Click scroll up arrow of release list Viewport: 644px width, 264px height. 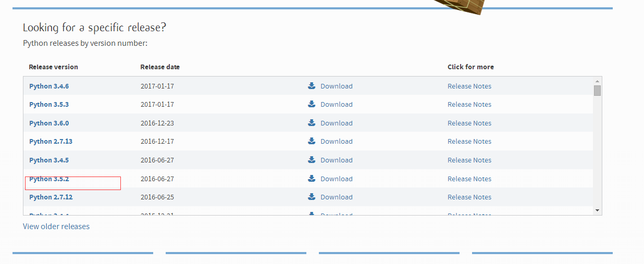click(597, 81)
